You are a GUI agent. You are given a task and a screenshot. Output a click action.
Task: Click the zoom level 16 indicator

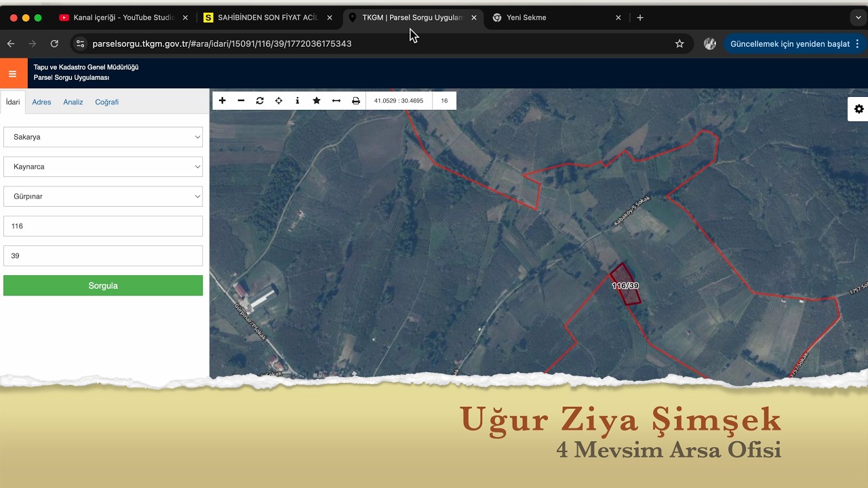tap(444, 100)
